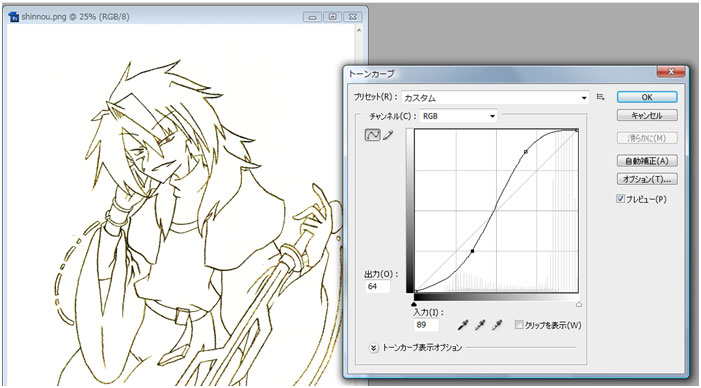This screenshot has height=388, width=701.
Task: Expand the トーンカーブ表示オプション section
Action: pyautogui.click(x=374, y=348)
